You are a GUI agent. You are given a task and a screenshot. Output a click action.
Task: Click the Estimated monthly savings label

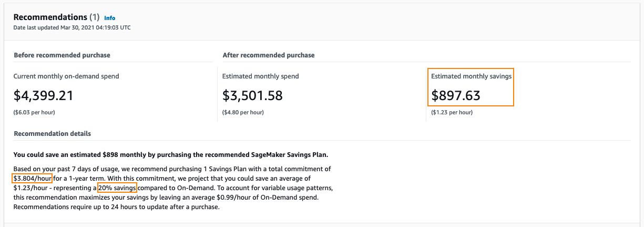pos(471,76)
